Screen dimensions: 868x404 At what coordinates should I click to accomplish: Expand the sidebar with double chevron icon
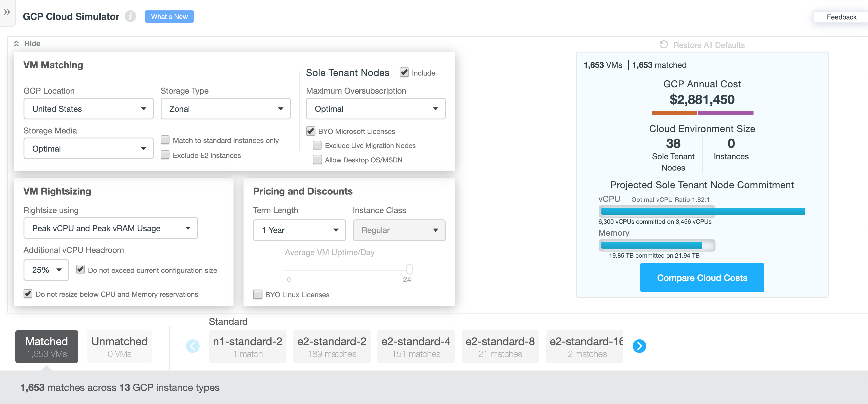coord(7,12)
